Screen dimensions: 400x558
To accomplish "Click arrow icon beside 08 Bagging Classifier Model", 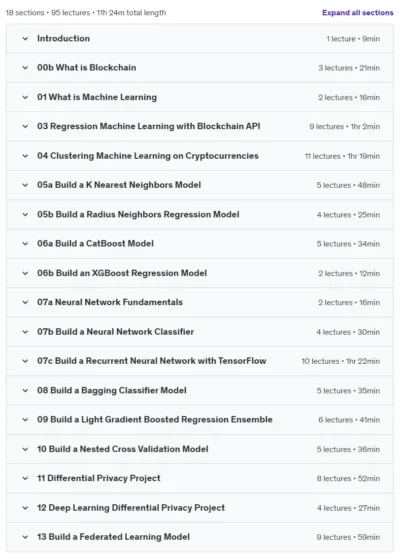I will point(25,391).
